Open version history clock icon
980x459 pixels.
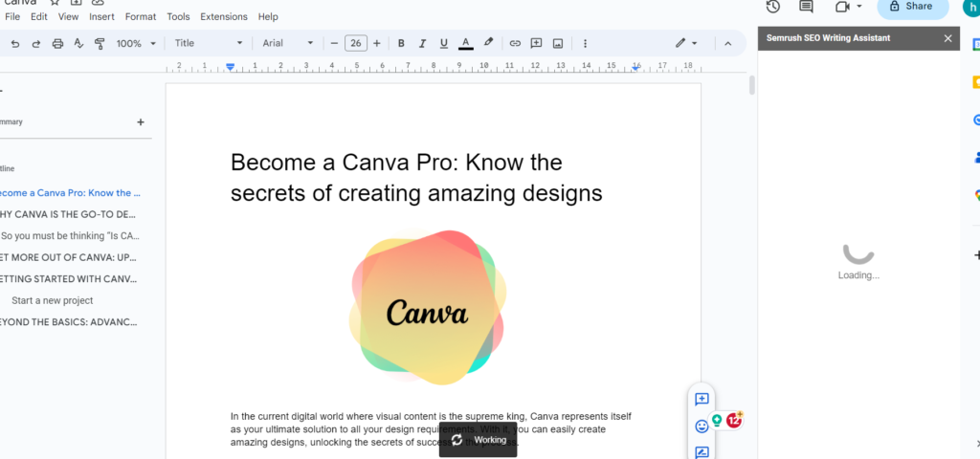[773, 7]
